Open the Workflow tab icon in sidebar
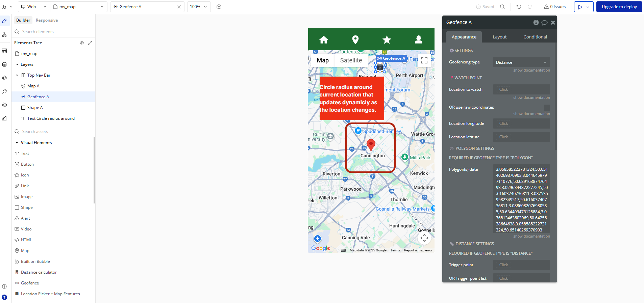644x303 pixels. (4, 34)
